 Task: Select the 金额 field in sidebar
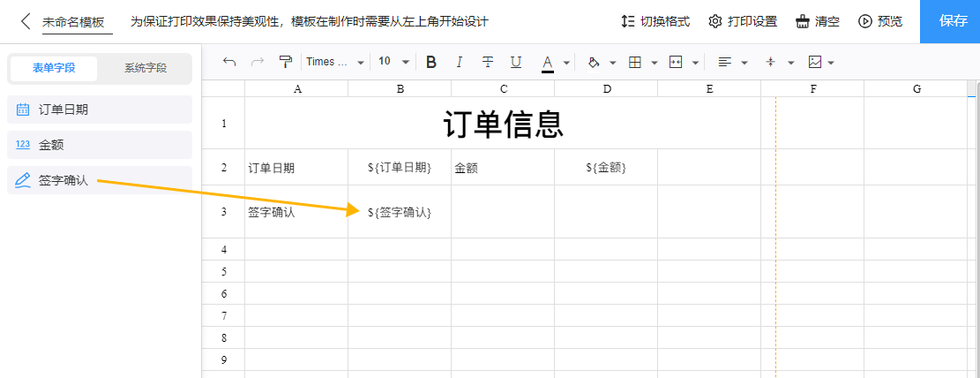100,145
